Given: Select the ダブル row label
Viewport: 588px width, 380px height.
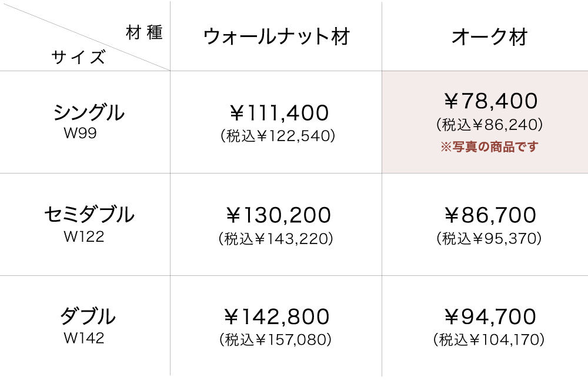Looking at the screenshot, I should tap(88, 317).
